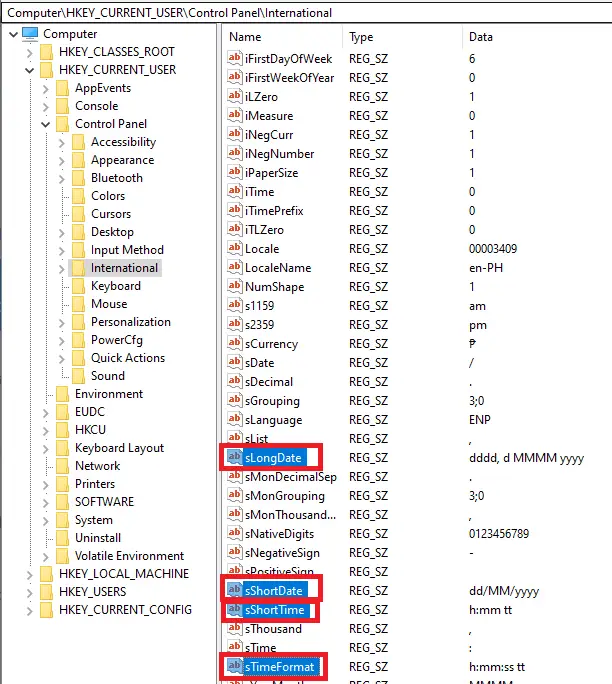Select the iTimePrefix value name
The width and height of the screenshot is (612, 684).
coord(274,211)
